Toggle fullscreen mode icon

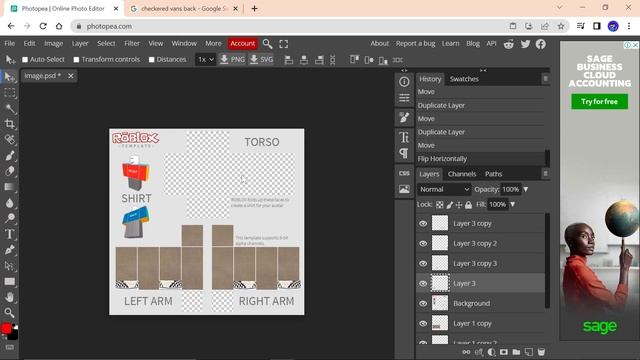pyautogui.click(x=284, y=44)
